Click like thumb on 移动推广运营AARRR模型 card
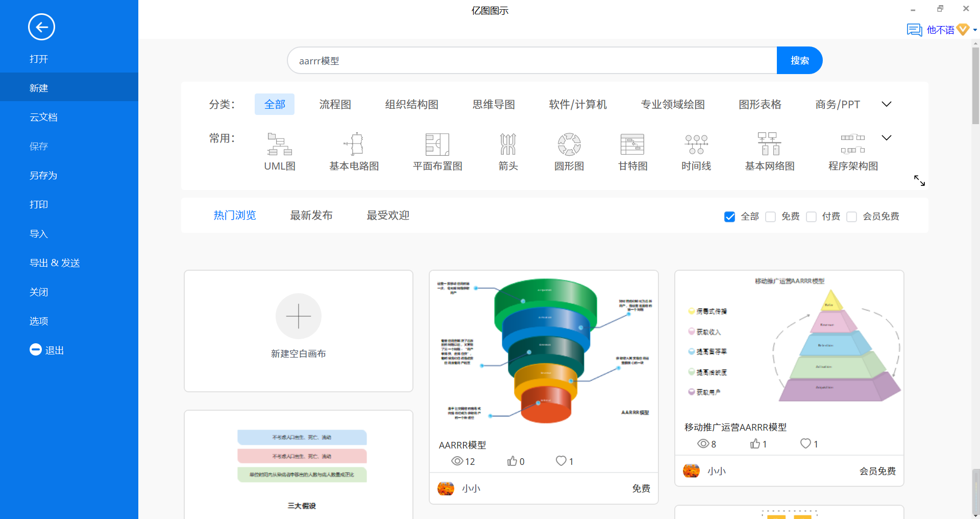Viewport: 980px width, 519px height. [755, 443]
